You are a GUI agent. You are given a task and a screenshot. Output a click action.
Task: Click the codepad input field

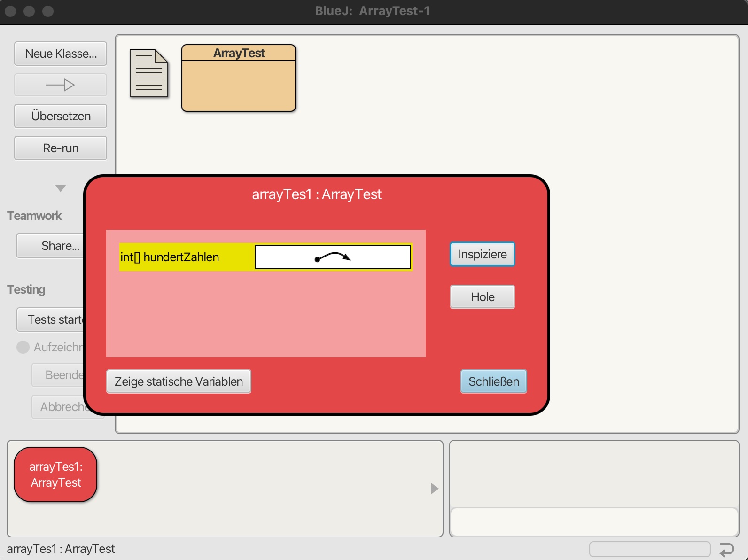point(594,522)
